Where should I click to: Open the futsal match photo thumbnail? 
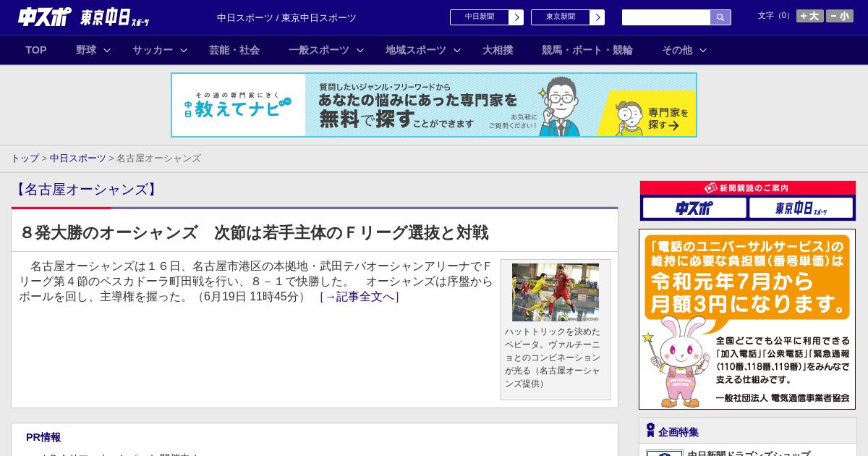(x=556, y=292)
